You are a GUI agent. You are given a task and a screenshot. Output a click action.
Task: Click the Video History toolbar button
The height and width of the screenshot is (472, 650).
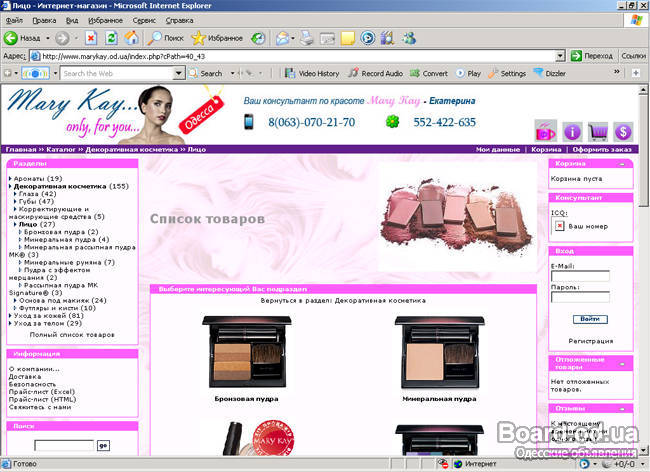pyautogui.click(x=311, y=73)
